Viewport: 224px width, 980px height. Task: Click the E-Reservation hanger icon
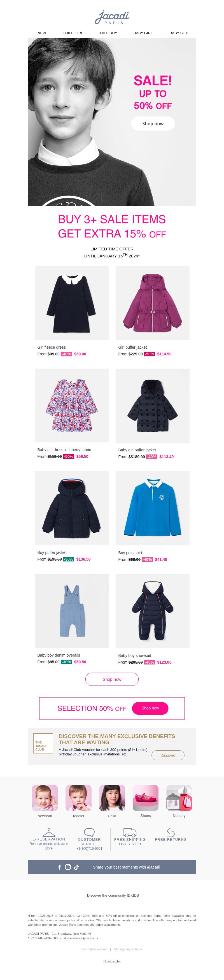(49, 832)
